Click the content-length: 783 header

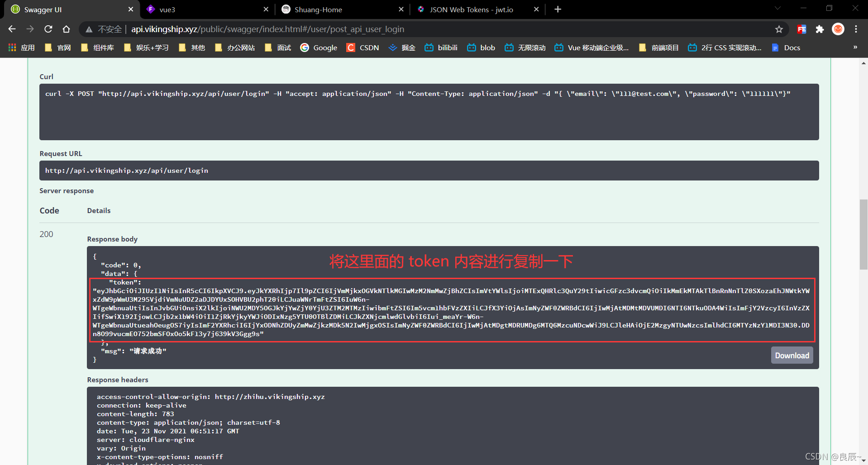click(135, 414)
